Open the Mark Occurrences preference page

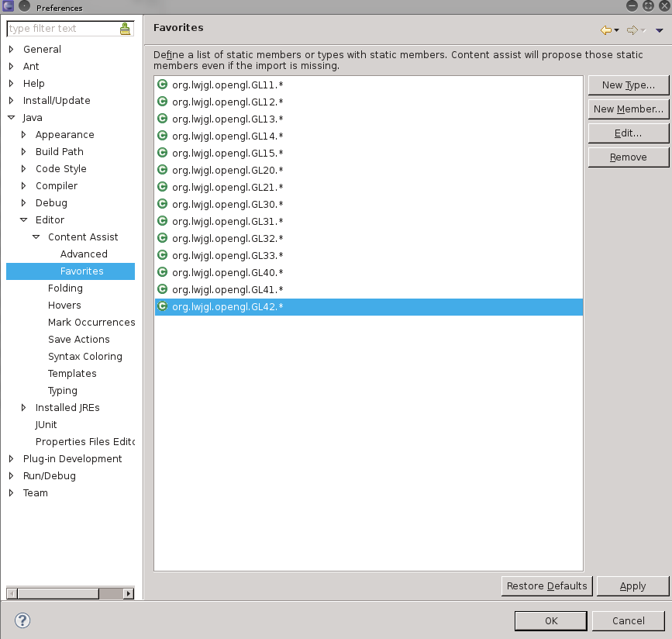(x=91, y=323)
